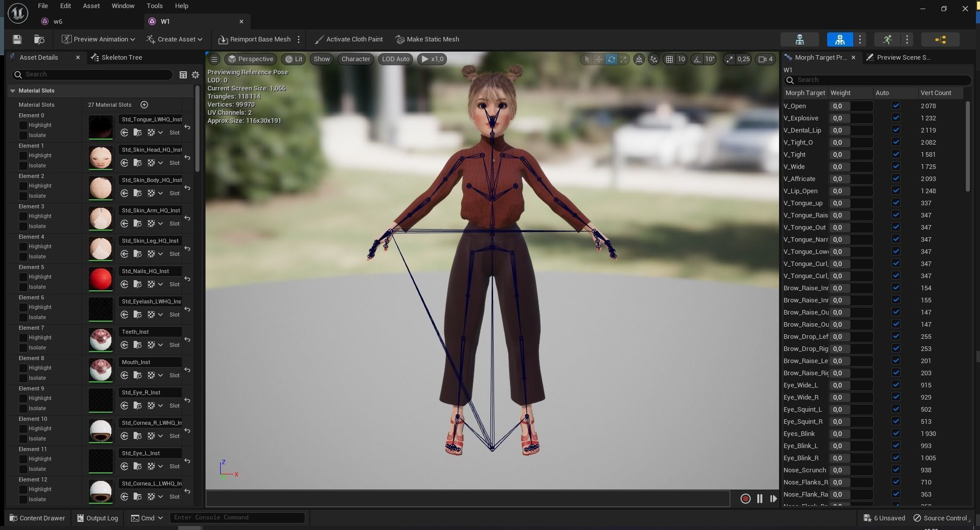
Task: Adjust the V_Open weight value slider
Action: pyautogui.click(x=851, y=106)
